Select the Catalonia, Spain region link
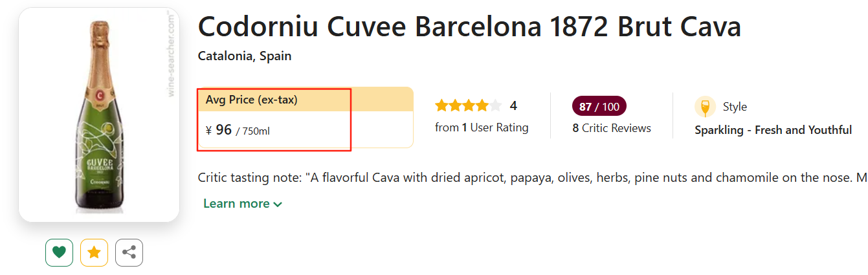 click(x=245, y=56)
